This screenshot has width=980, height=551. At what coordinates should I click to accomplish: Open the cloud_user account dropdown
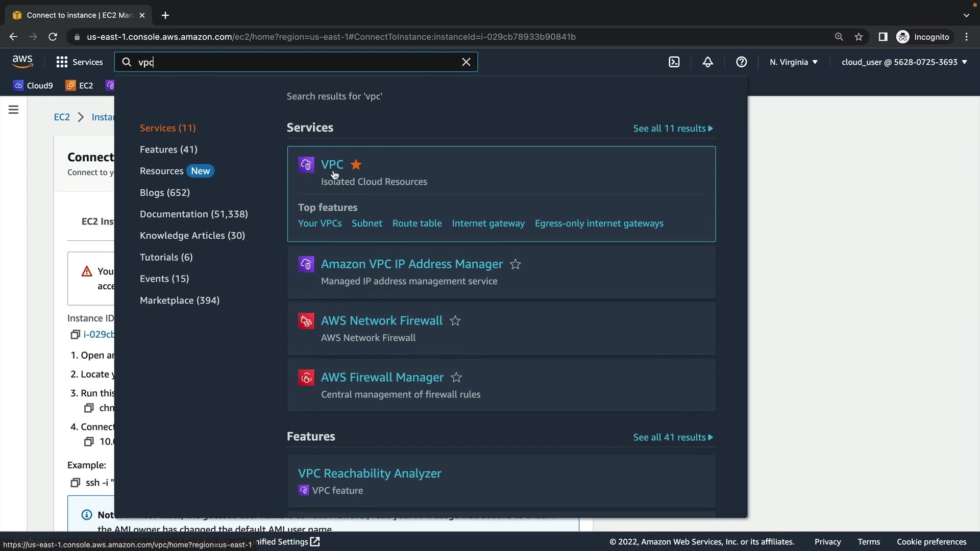tap(904, 62)
